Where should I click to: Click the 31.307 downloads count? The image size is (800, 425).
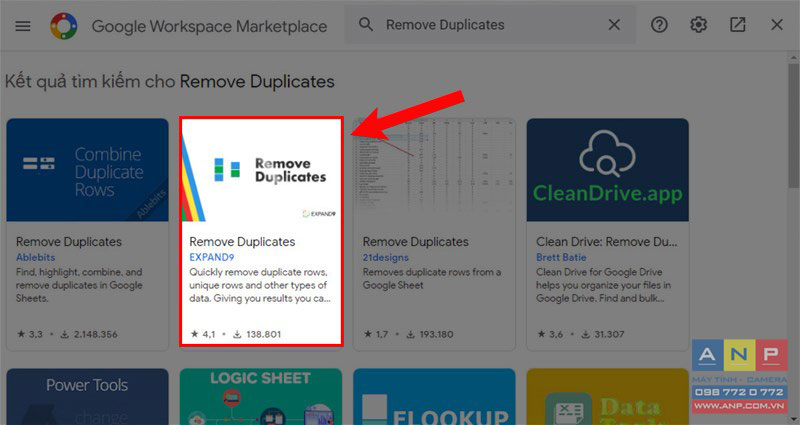tap(603, 335)
